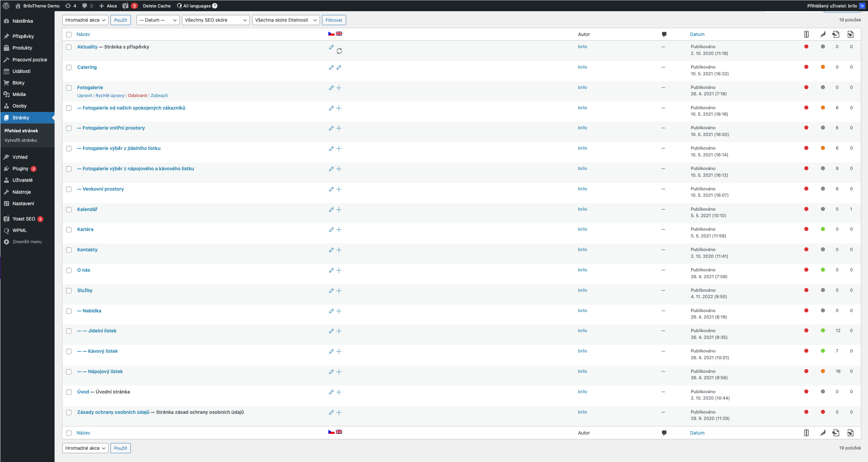
Task: Select the Kontakty row checkbox
Action: pos(69,250)
